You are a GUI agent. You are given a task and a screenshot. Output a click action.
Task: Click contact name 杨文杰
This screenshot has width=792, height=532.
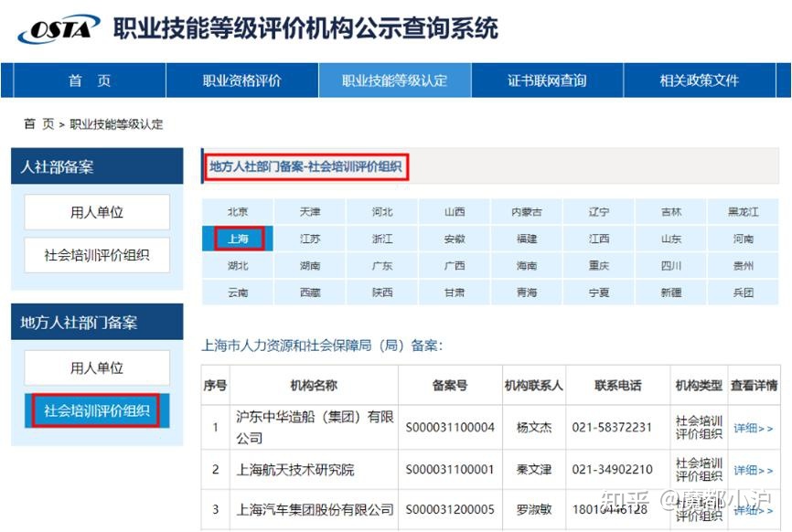[534, 428]
